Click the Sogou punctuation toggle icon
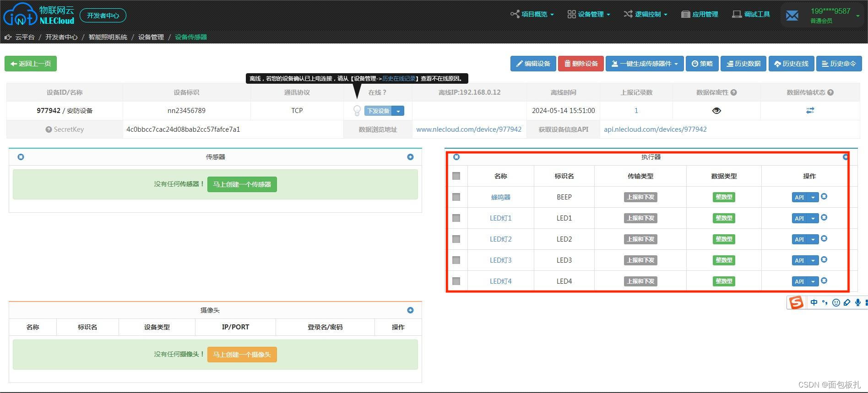Screen dimensions: 868x393 pyautogui.click(x=825, y=302)
